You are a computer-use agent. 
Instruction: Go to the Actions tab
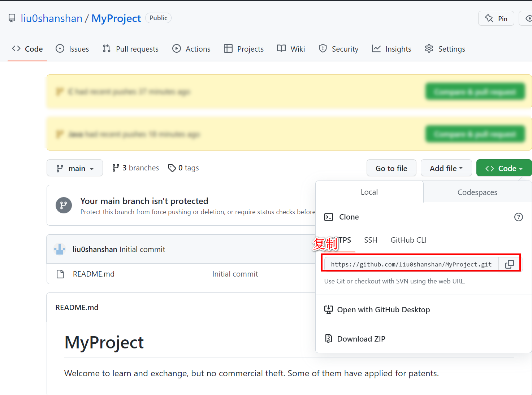click(x=191, y=49)
